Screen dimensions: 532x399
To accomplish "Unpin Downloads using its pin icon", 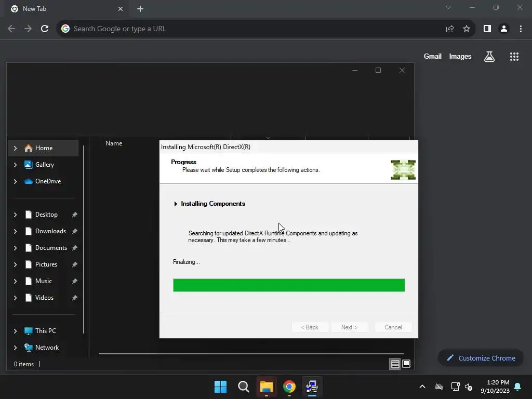I will pyautogui.click(x=75, y=231).
